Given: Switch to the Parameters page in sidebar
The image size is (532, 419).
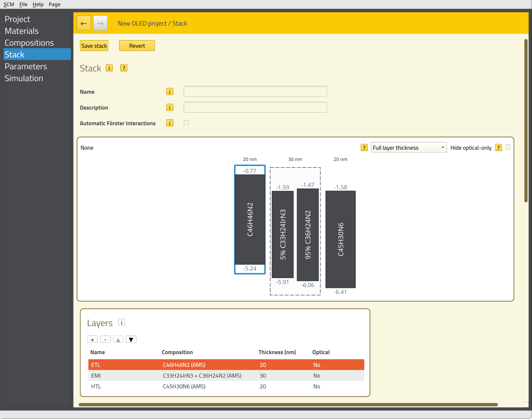Looking at the screenshot, I should pyautogui.click(x=26, y=67).
